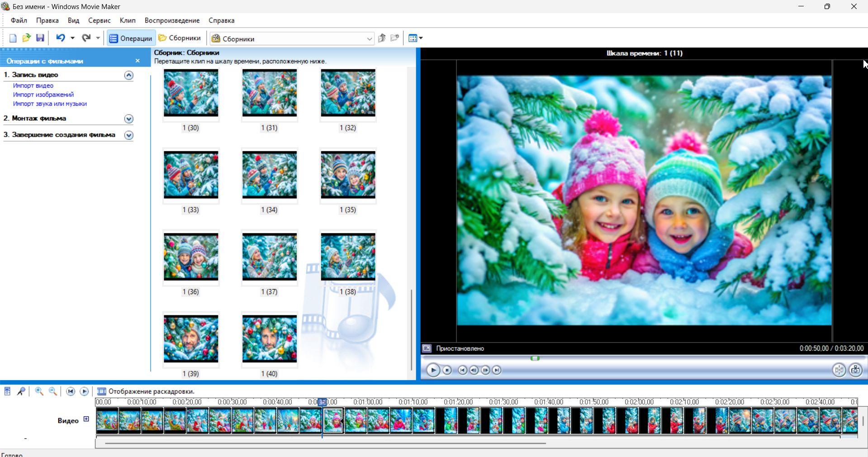Open narrate timeline microphone icon
This screenshot has height=457, width=868.
point(21,391)
